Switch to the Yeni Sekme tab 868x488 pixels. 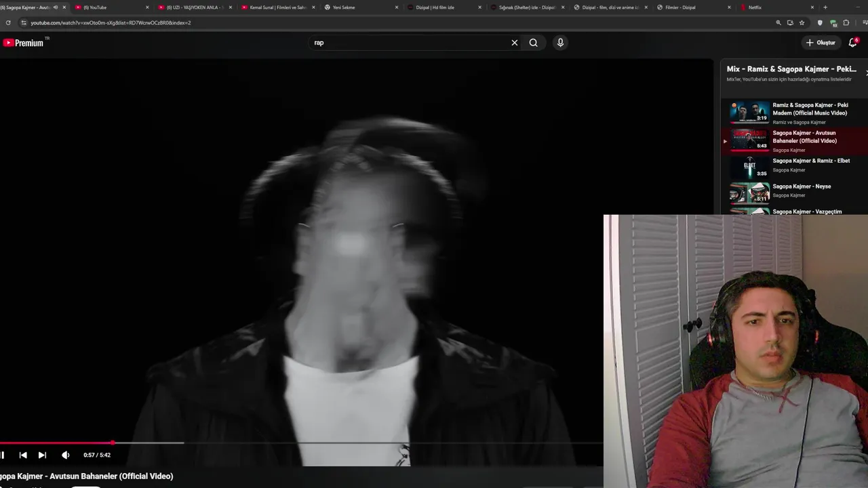(x=360, y=7)
